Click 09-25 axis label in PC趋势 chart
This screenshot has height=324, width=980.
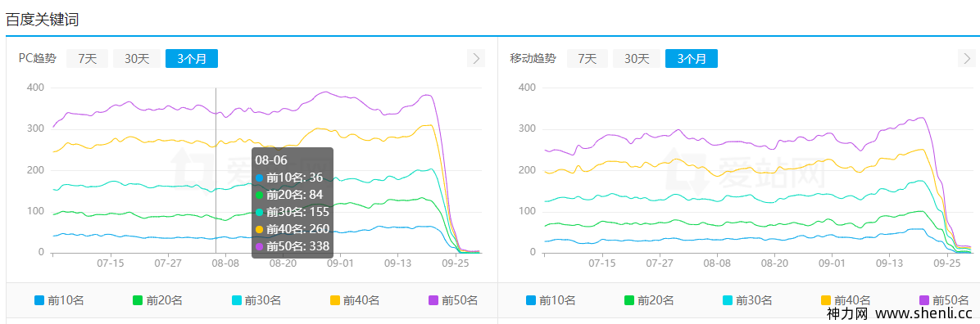(x=456, y=264)
